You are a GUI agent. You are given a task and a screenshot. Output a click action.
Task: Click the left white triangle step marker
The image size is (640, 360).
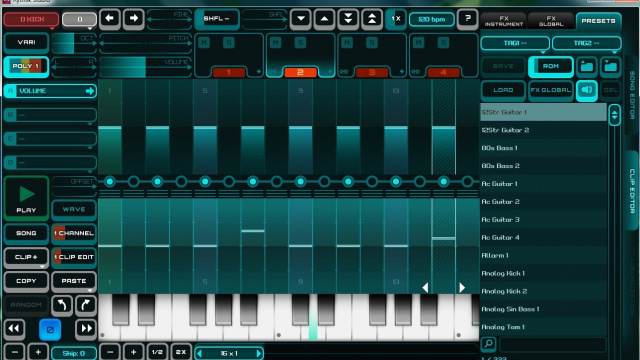click(x=425, y=287)
